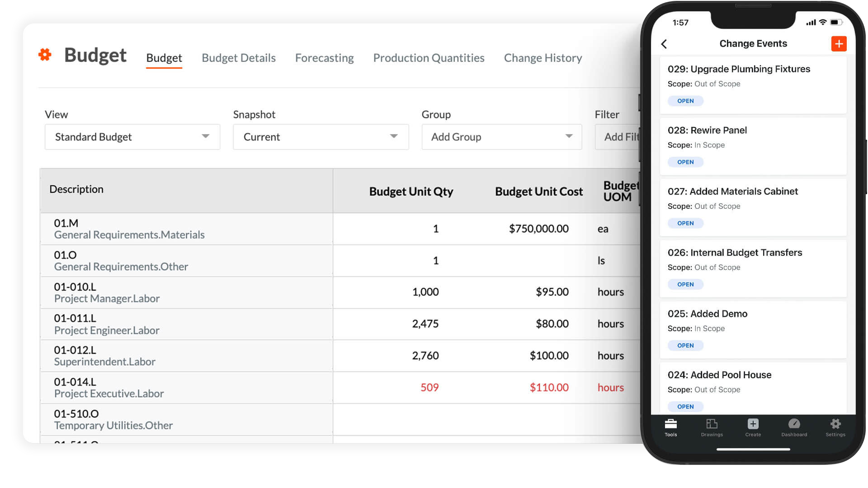
Task: Toggle OPEN status on Added Demo event
Action: [685, 345]
